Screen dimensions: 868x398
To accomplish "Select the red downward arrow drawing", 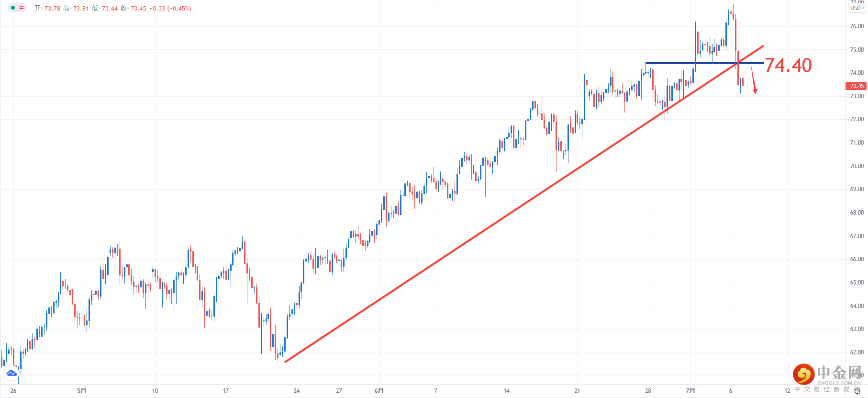I will pyautogui.click(x=753, y=79).
